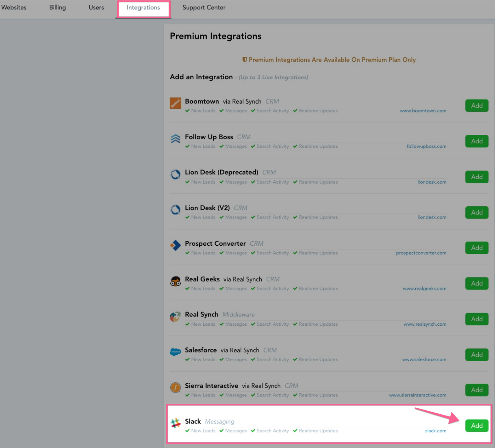The height and width of the screenshot is (448, 495).
Task: Open the followupboss.com link
Action: [427, 146]
